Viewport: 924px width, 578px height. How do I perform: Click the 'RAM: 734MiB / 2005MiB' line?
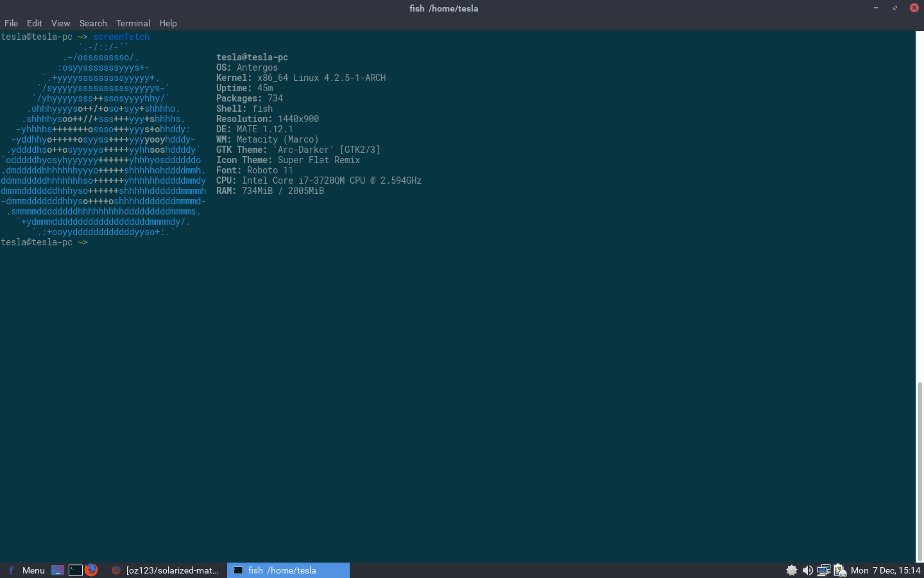[x=270, y=191]
